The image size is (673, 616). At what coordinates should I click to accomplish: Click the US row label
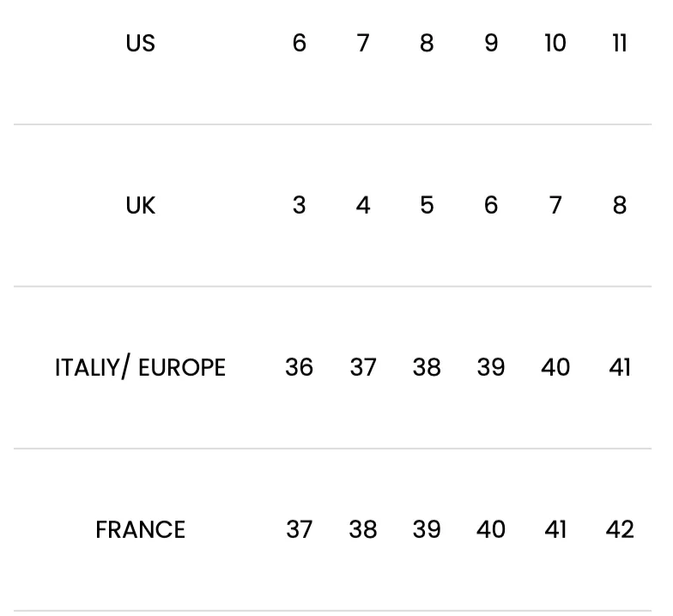point(141,43)
